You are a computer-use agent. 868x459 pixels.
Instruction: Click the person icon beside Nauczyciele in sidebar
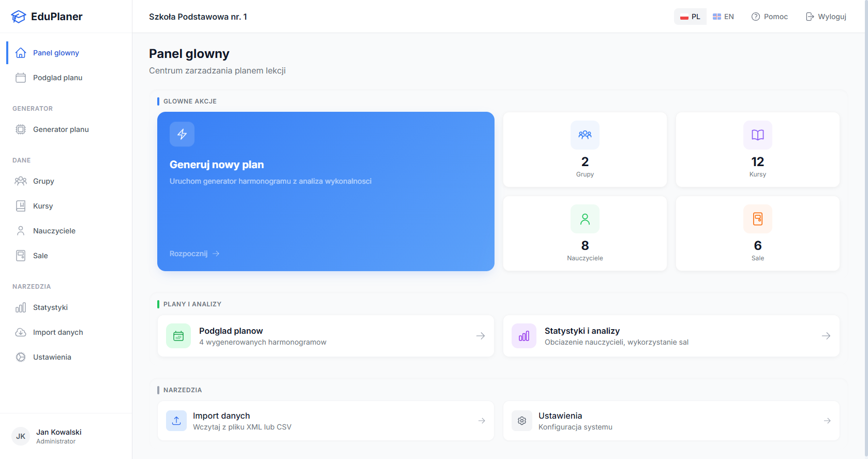[21, 231]
